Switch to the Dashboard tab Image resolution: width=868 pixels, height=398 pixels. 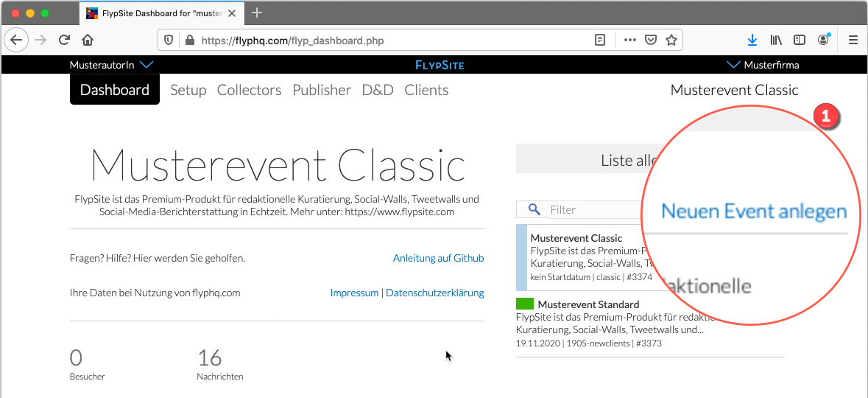coord(115,90)
